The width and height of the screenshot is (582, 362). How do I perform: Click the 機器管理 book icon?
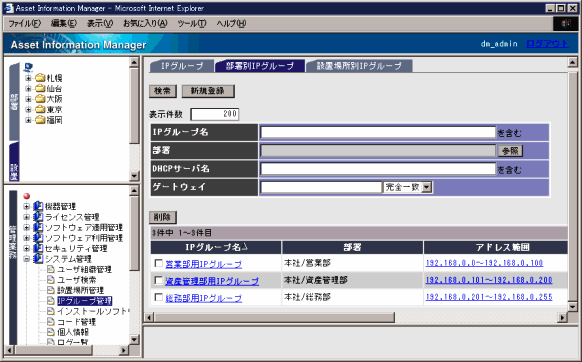(x=38, y=206)
